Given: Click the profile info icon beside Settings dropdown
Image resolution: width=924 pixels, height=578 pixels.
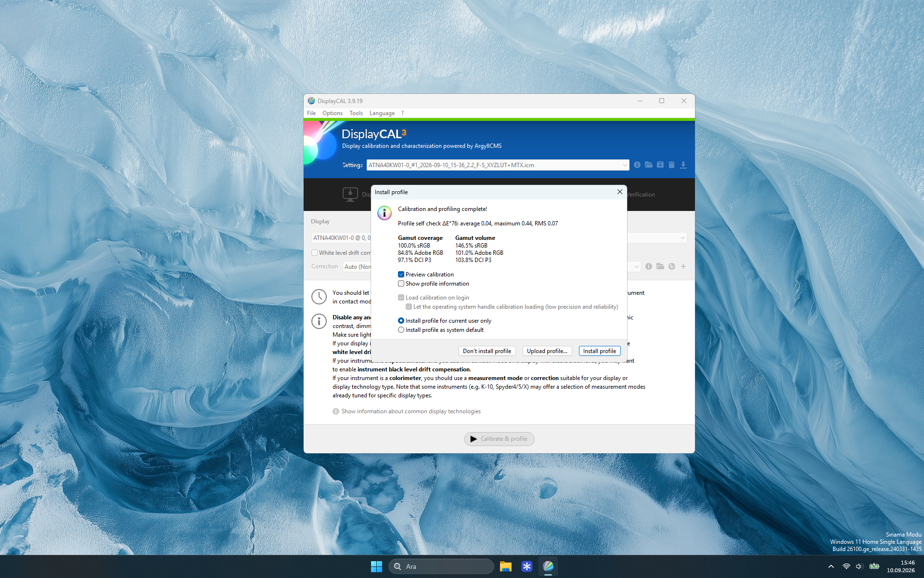Looking at the screenshot, I should [637, 165].
